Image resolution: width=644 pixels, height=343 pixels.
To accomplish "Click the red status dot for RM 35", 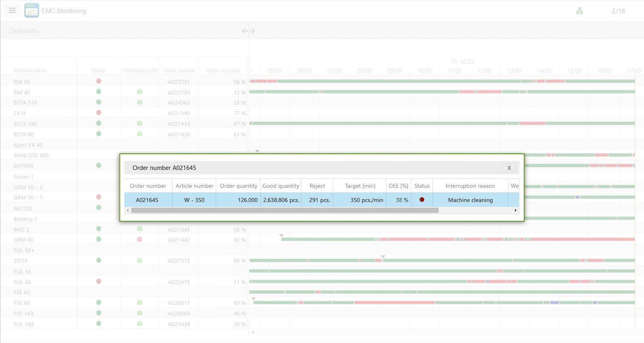I will click(99, 81).
